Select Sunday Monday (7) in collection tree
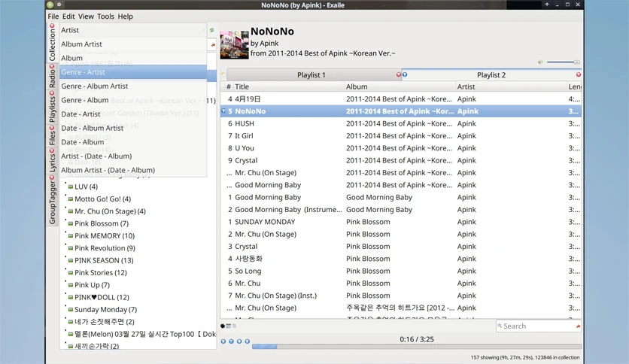 pyautogui.click(x=105, y=310)
